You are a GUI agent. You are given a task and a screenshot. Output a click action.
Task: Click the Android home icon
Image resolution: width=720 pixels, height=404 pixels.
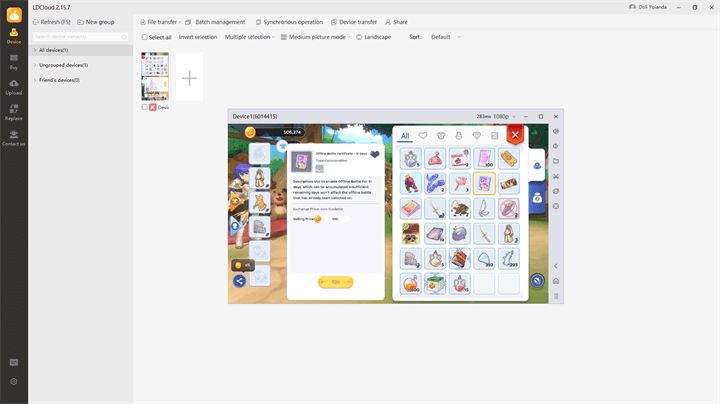556,281
